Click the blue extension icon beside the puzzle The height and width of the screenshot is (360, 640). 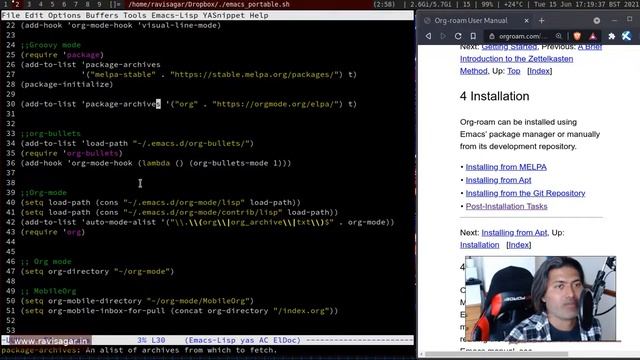click(x=627, y=36)
